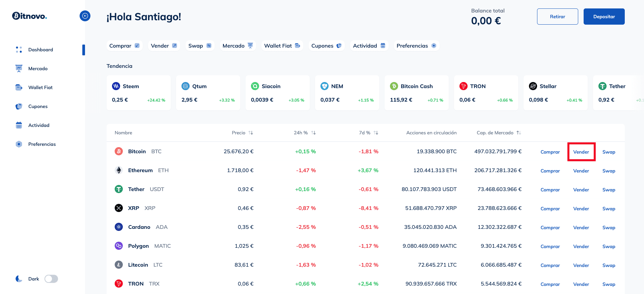Screen dimensions: 644x294
Task: Click the Bitcoin coin icon in table
Action: [x=119, y=152]
